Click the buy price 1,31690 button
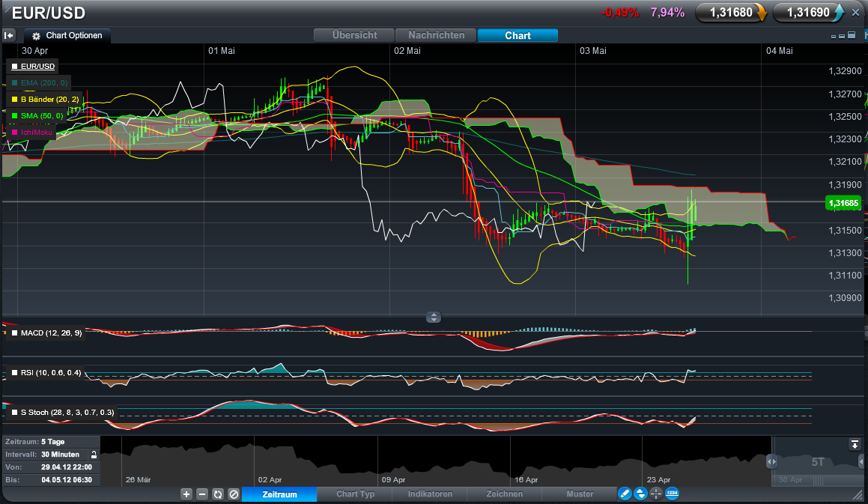868x504 pixels. (x=808, y=13)
